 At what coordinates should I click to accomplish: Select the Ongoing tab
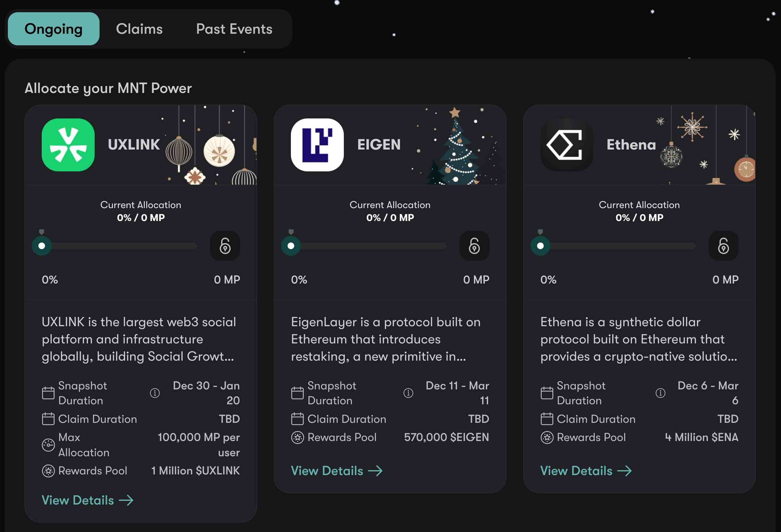point(53,29)
